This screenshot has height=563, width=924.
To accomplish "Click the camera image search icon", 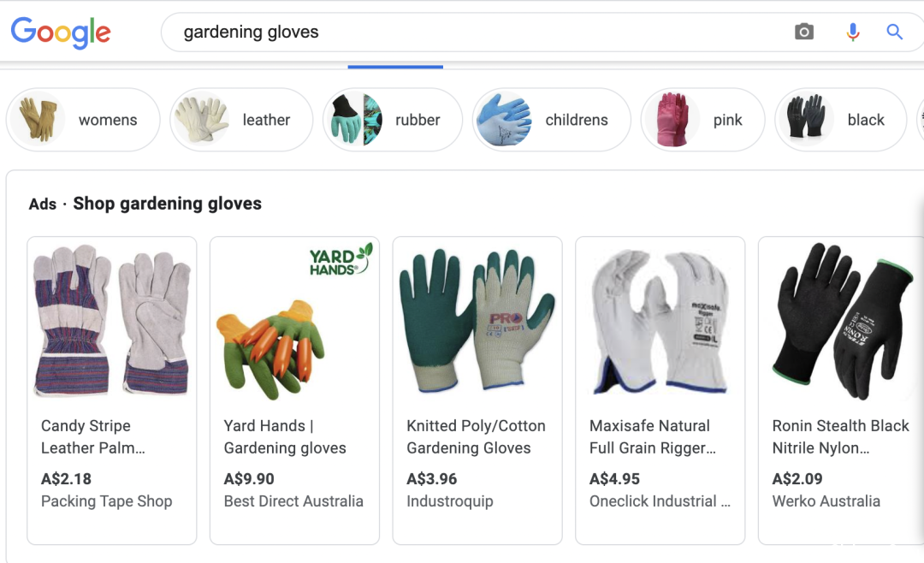I will 803,32.
